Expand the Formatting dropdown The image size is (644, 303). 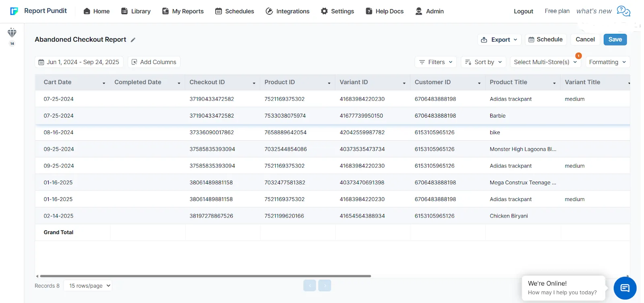(608, 62)
